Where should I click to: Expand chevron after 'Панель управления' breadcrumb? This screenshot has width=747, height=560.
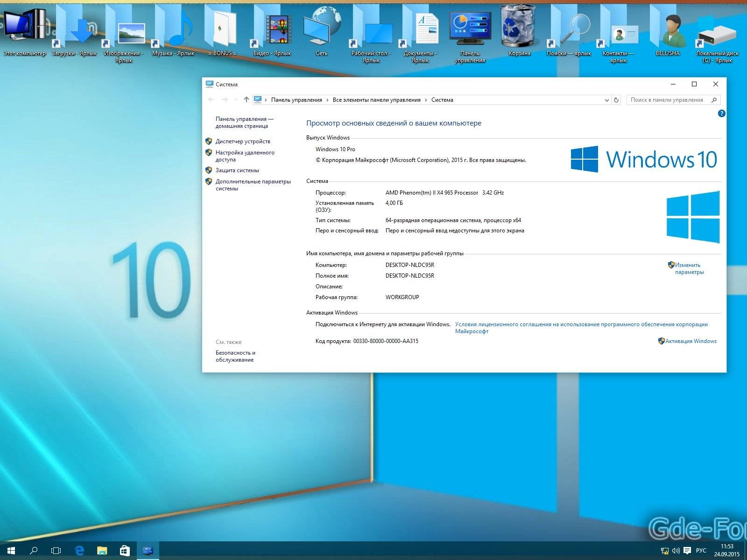(x=327, y=100)
